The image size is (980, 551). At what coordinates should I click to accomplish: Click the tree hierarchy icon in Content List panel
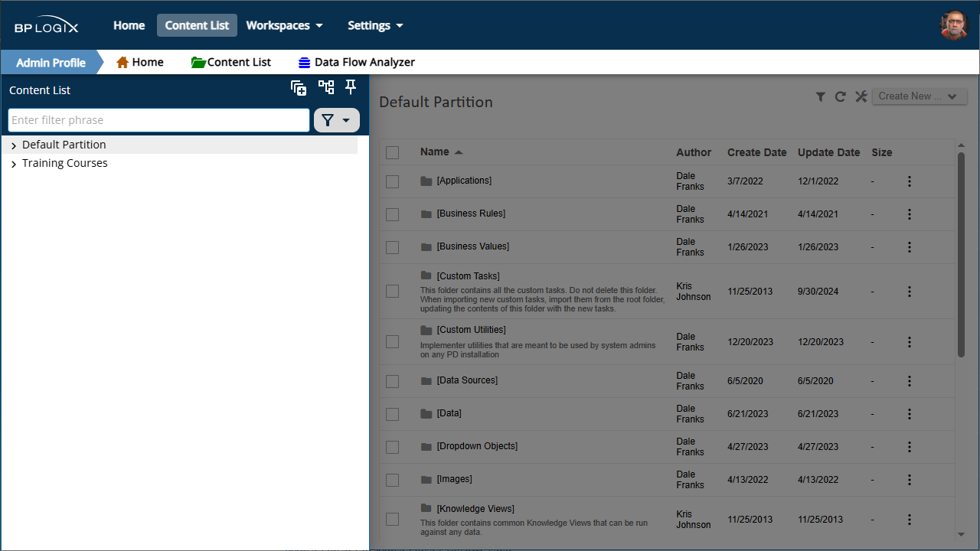tap(326, 87)
